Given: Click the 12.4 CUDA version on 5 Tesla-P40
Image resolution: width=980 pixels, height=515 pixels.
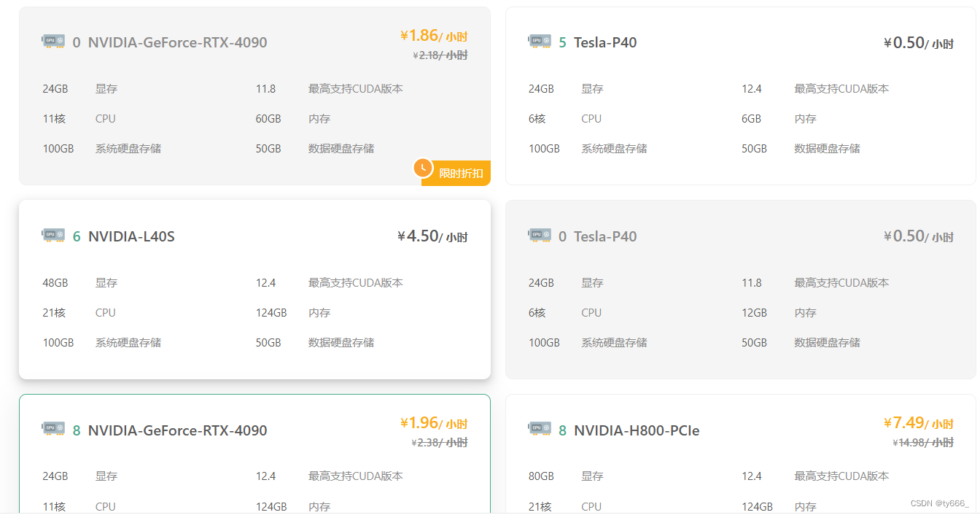Looking at the screenshot, I should pos(752,89).
